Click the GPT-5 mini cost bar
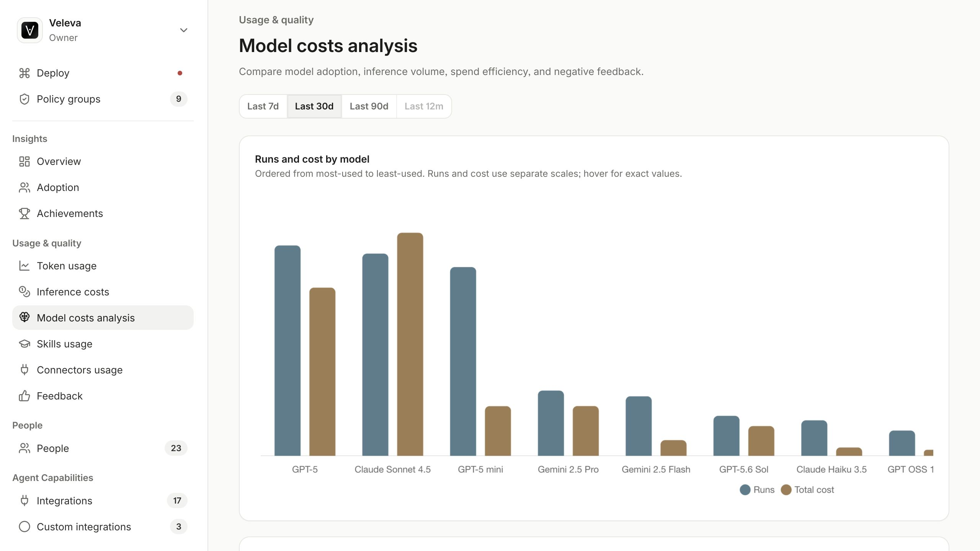This screenshot has height=551, width=980. [x=498, y=431]
